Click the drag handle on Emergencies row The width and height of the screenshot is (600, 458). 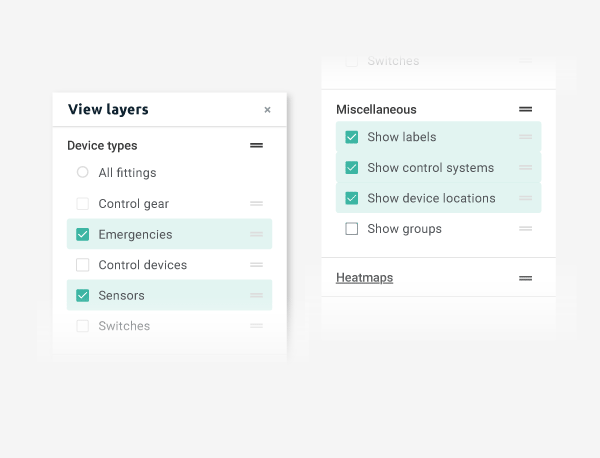click(x=256, y=234)
